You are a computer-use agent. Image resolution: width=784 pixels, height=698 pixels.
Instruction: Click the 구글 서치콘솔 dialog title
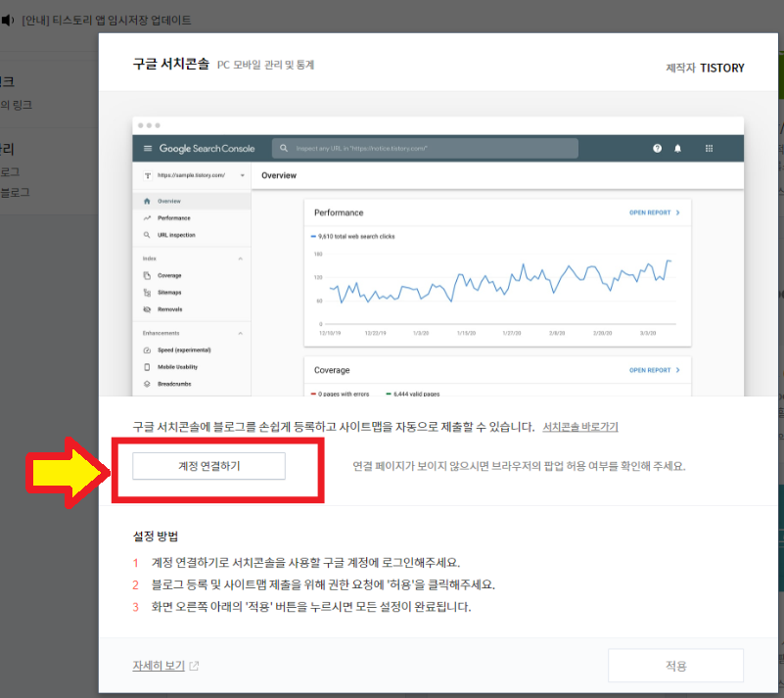point(171,64)
